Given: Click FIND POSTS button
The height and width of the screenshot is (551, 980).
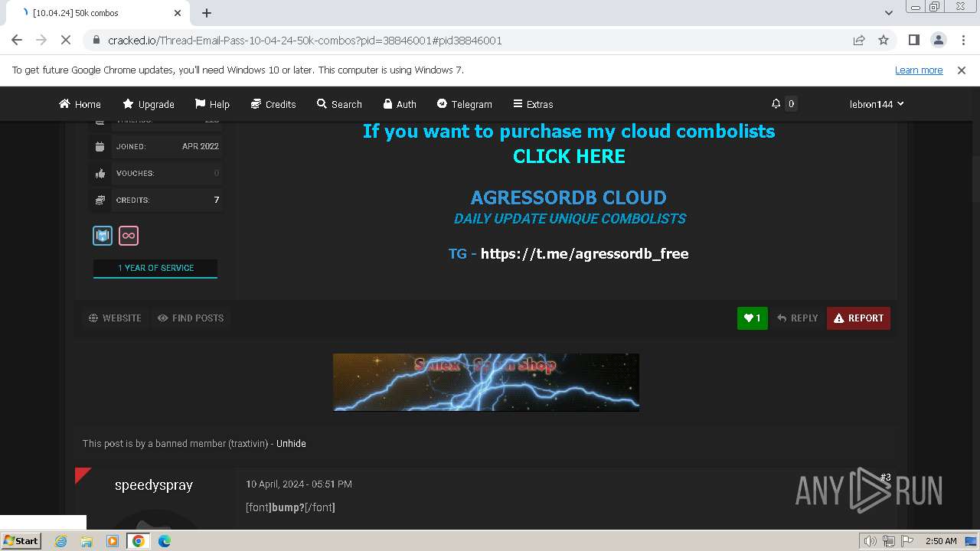Looking at the screenshot, I should click(191, 318).
